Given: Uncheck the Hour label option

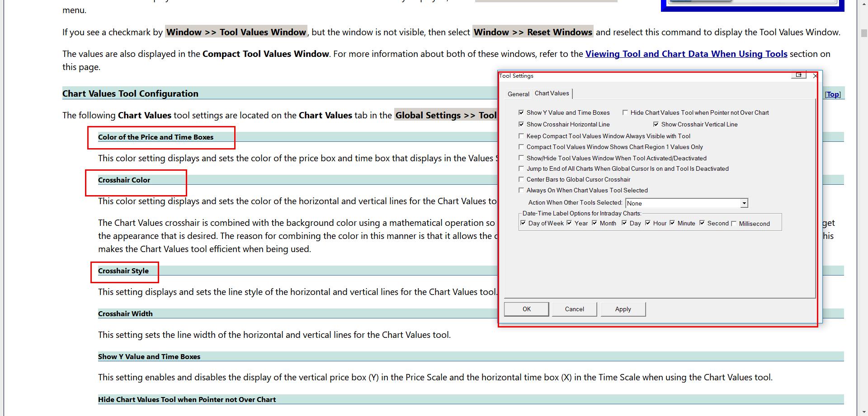Looking at the screenshot, I should pyautogui.click(x=648, y=223).
